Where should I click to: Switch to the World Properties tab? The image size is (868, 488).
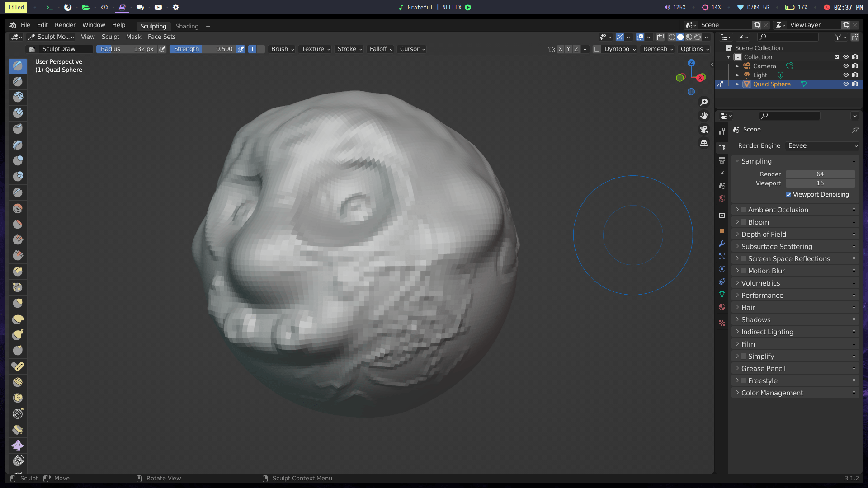[722, 198]
